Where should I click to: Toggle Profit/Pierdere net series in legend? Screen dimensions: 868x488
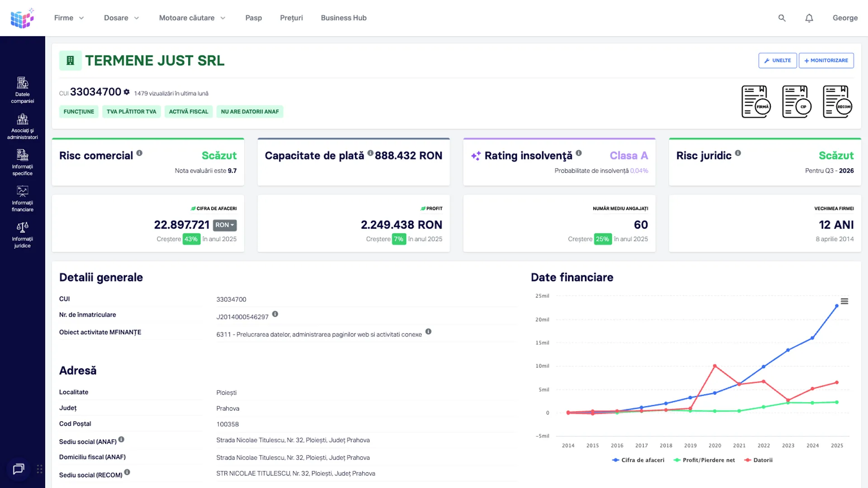[x=704, y=460]
